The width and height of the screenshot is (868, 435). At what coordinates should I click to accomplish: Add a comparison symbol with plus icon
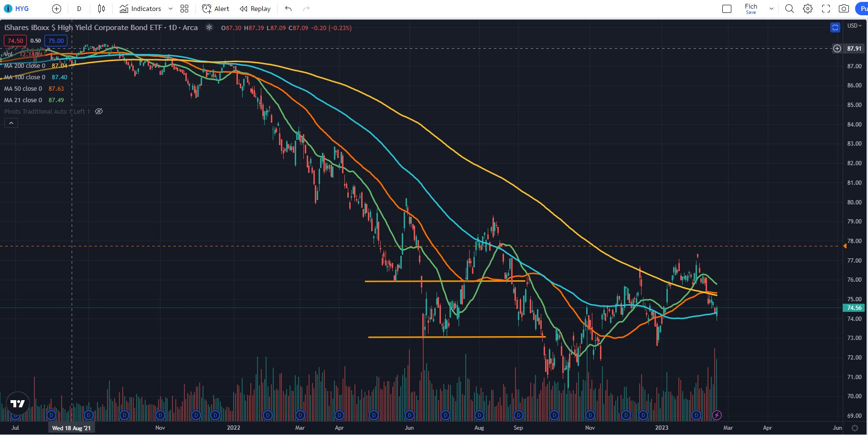tap(56, 9)
